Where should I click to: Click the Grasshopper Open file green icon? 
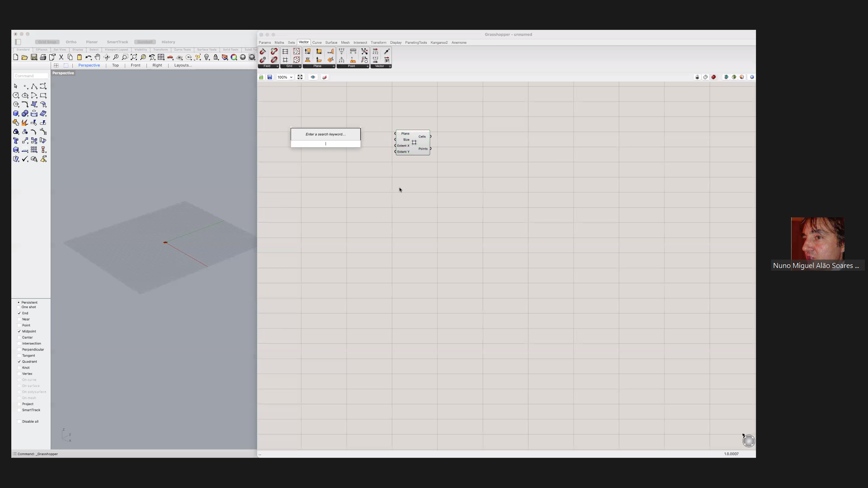point(261,77)
